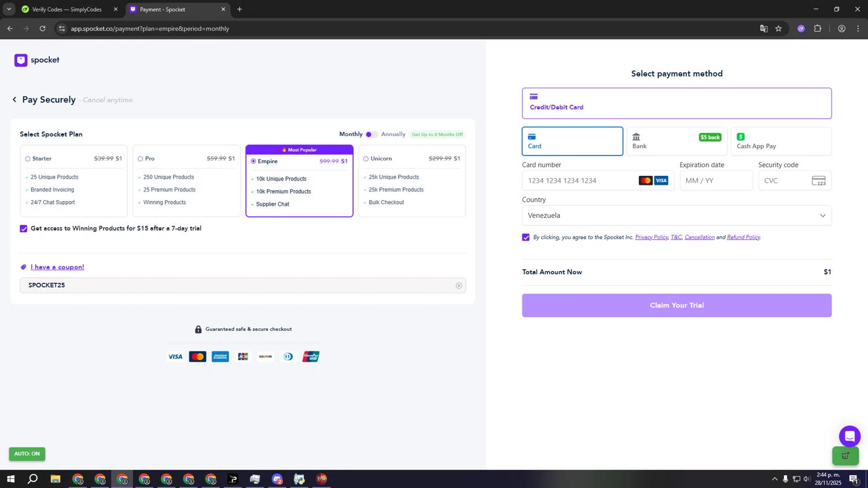Click the Google Translate icon in the address bar
The image size is (868, 488).
(x=764, y=28)
